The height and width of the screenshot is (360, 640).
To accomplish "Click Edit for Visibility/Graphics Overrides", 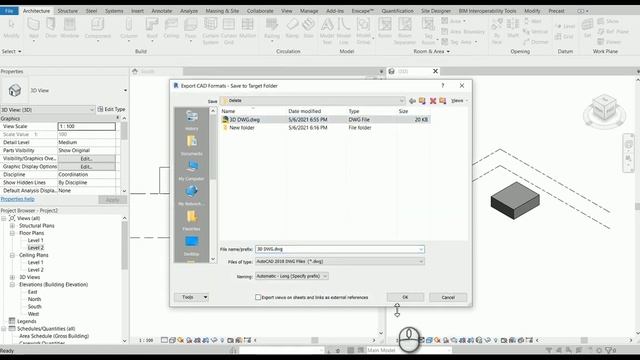I will coord(86,158).
